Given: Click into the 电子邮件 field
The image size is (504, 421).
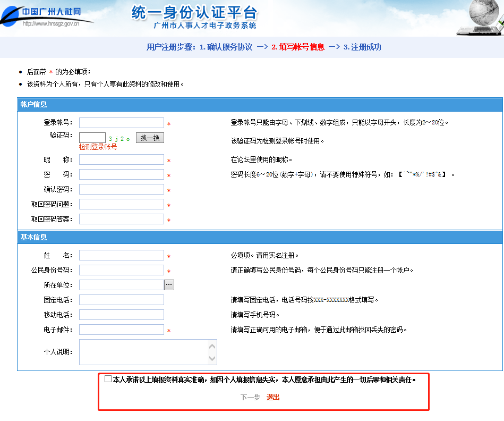Looking at the screenshot, I should pyautogui.click(x=122, y=330).
